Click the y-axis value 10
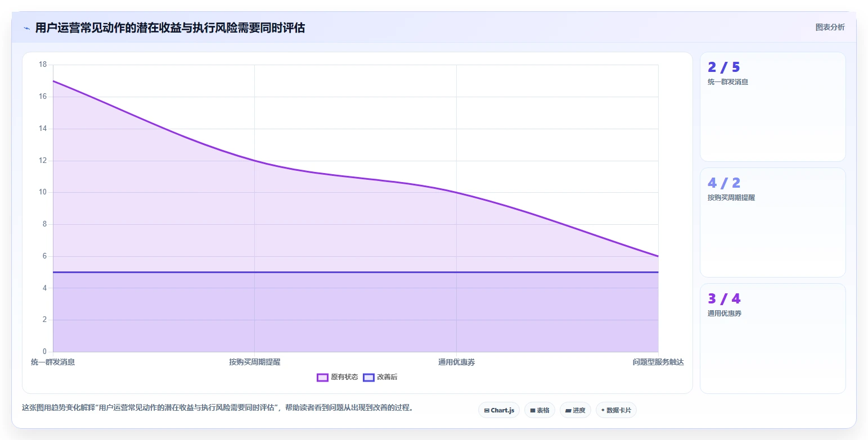The image size is (868, 440). click(x=43, y=192)
